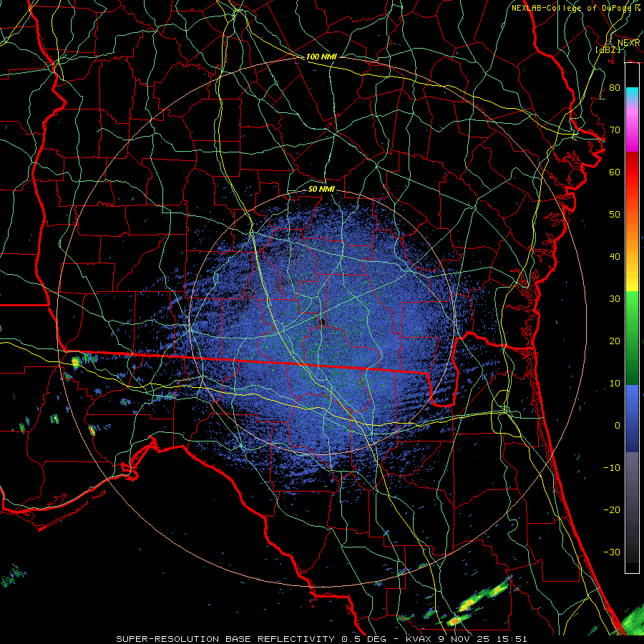Viewport: 644px width, 644px height.
Task: Click the 50 value on the dBZ scale
Action: click(615, 215)
